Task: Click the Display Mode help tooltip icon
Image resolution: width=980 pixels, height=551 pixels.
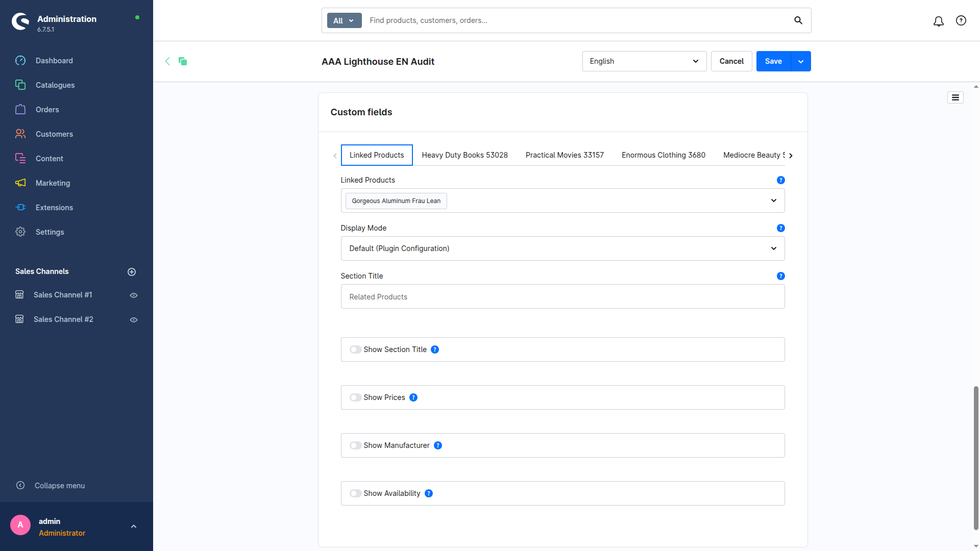Action: point(780,228)
